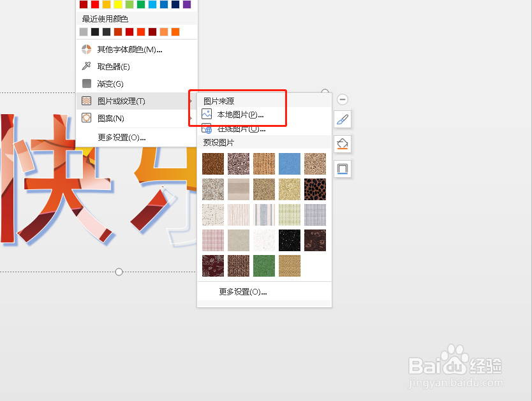Select the brush style tool on side toolbar

tap(343, 119)
